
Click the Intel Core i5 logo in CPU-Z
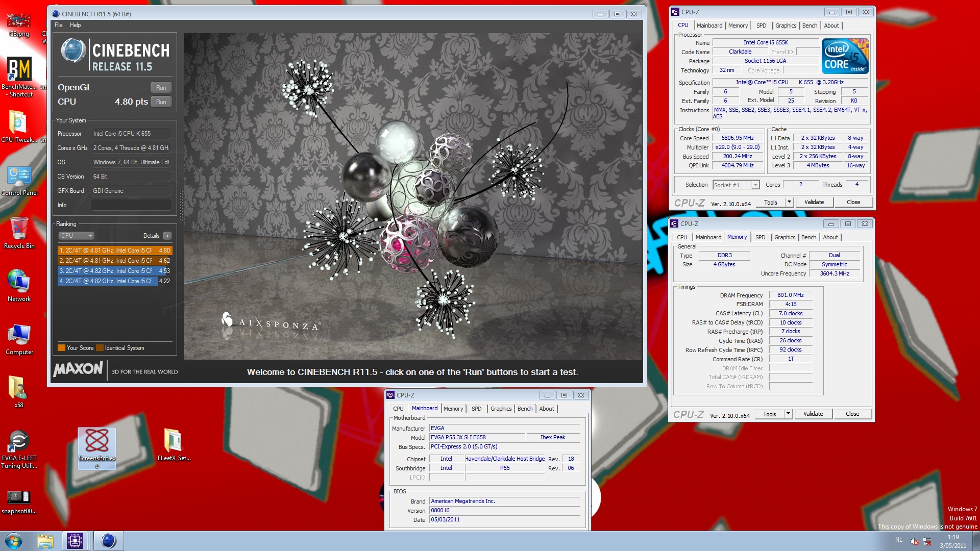click(x=845, y=57)
